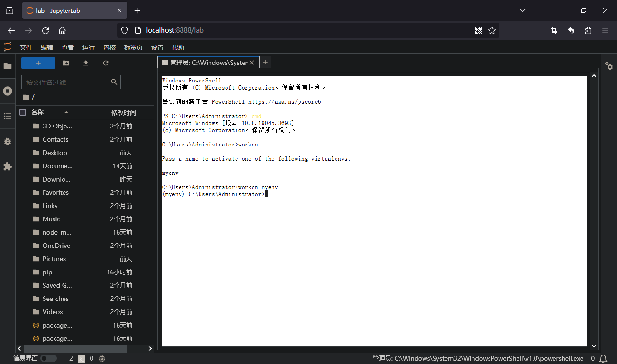The height and width of the screenshot is (364, 617).
Task: Close the PowerShell terminal tab
Action: coord(252,63)
